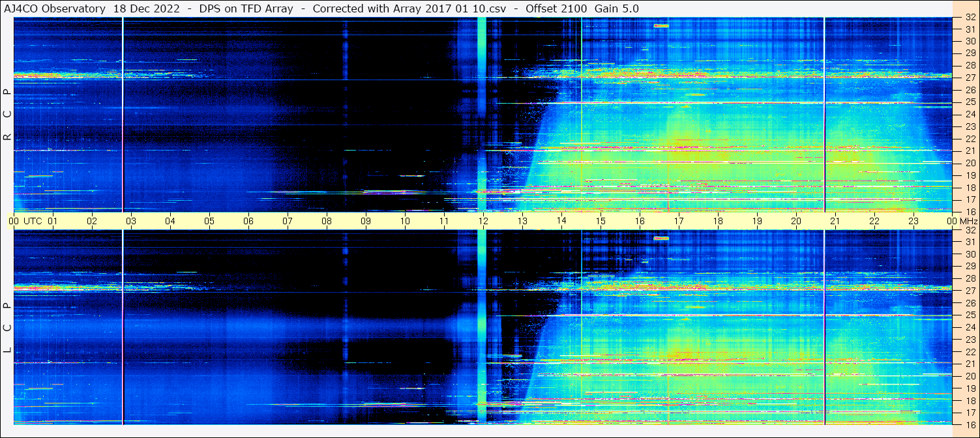Click 30 MHz on RCP frequency scale
The image size is (980, 438).
[x=970, y=41]
